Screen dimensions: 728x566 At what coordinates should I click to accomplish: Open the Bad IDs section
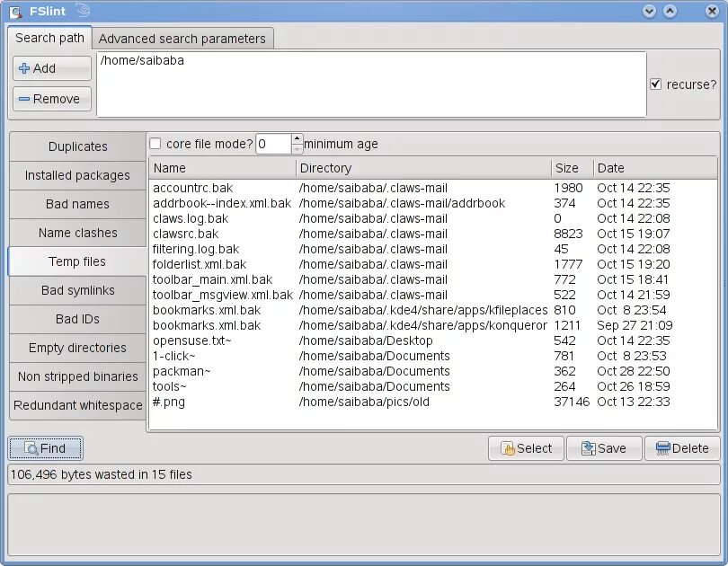77,319
